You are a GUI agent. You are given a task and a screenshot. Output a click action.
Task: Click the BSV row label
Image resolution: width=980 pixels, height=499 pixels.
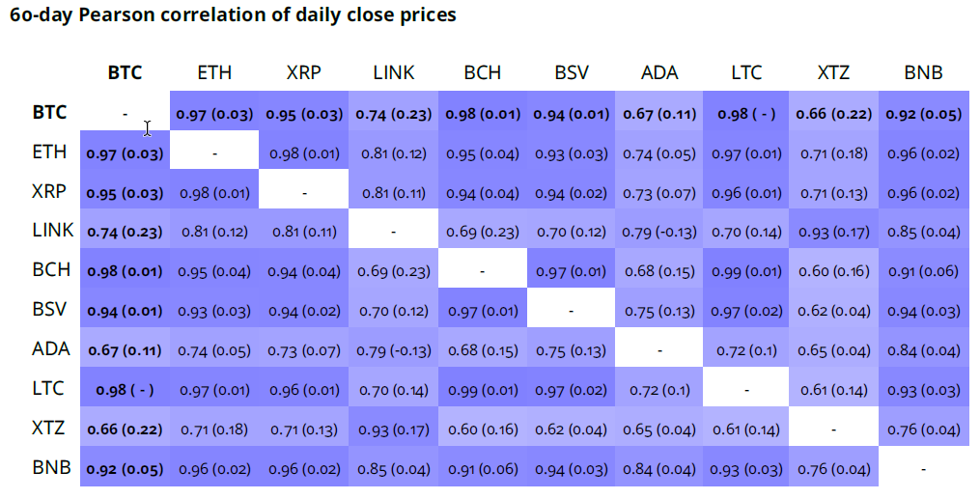(x=48, y=310)
